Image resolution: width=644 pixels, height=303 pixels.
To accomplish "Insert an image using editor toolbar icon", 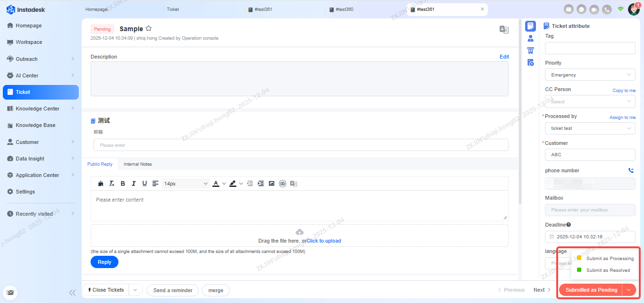I will pyautogui.click(x=271, y=184).
